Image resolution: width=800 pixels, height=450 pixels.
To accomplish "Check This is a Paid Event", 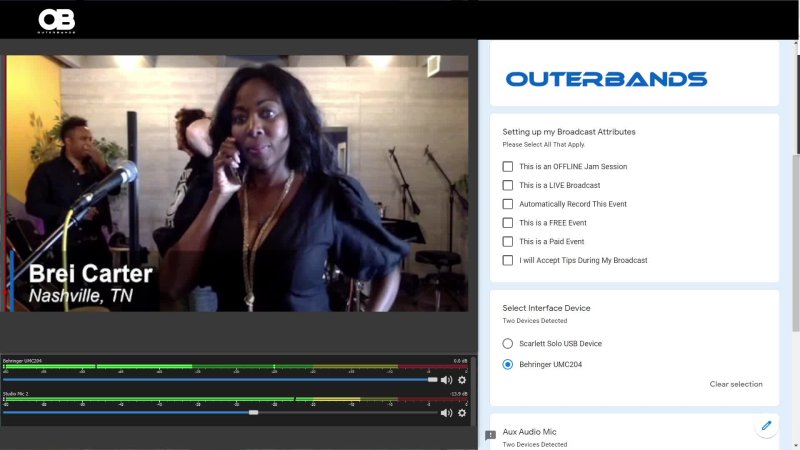I will tap(508, 241).
